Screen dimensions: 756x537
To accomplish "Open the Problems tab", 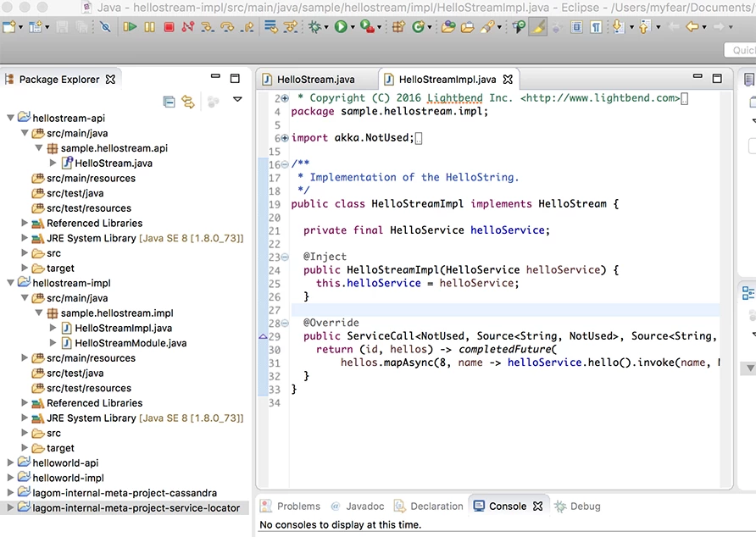I will 290,507.
